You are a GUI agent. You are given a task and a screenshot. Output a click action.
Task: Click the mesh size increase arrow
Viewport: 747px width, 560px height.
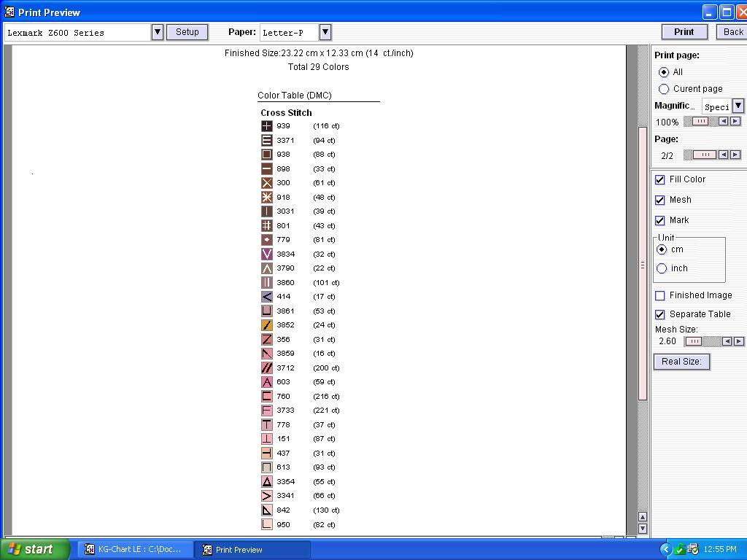click(x=738, y=341)
